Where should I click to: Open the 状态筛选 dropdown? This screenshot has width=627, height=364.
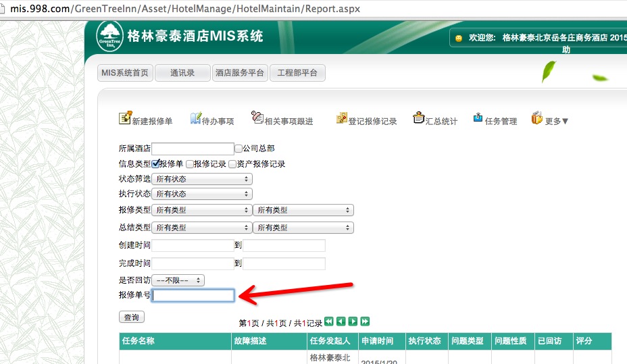202,179
